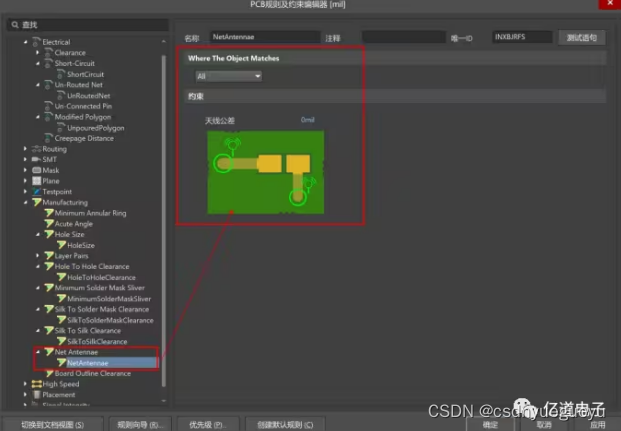Open the Where The Object Matches 'All' dropdown
This screenshot has height=431, width=621.
point(229,76)
